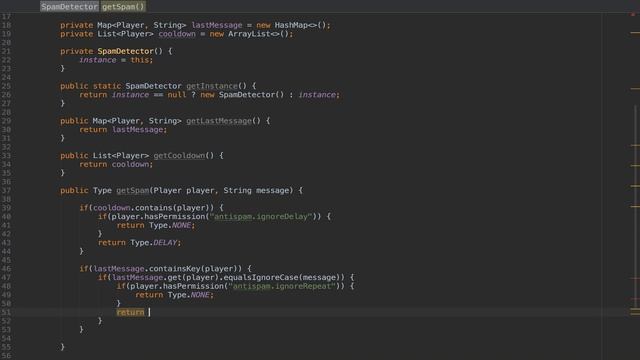Click the highlighted return keyword on line 51
640x360 pixels.
coord(130,312)
